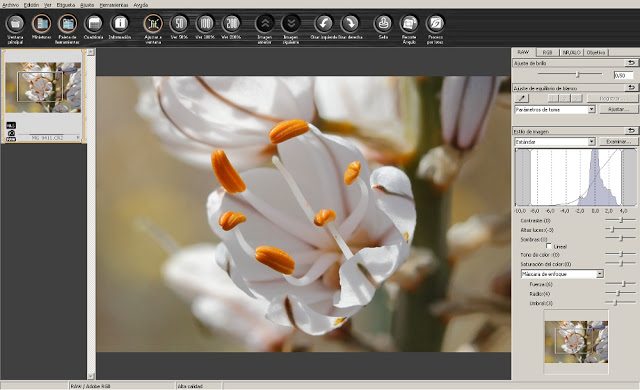This screenshot has width=640, height=390.
Task: Open the Recorte Ángulo crop tool icon
Action: click(x=409, y=24)
